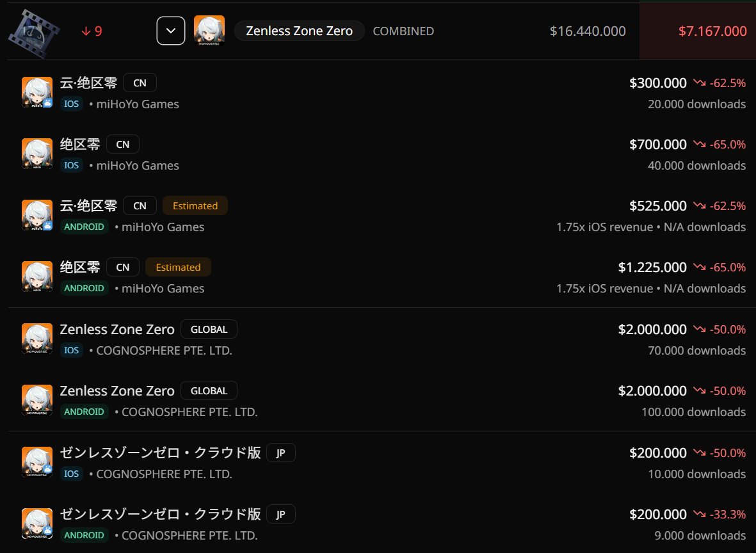Open 云·绝区零 Android CN app icon
The height and width of the screenshot is (553, 756).
(37, 215)
